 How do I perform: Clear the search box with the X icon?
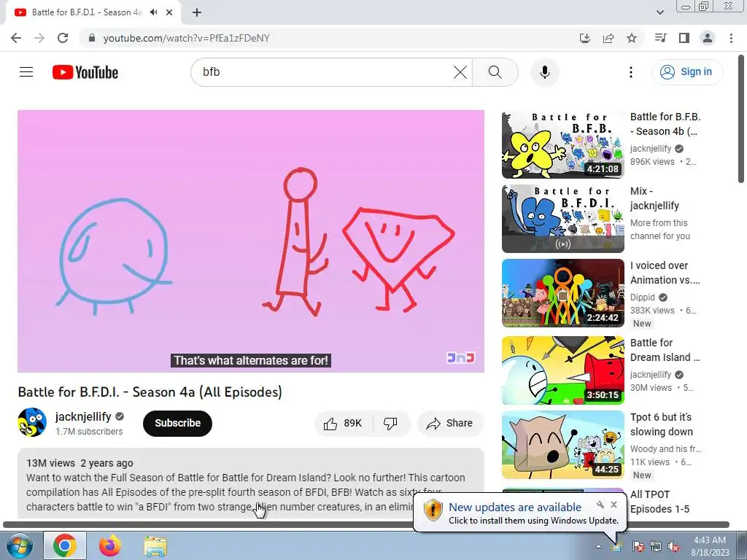click(460, 72)
